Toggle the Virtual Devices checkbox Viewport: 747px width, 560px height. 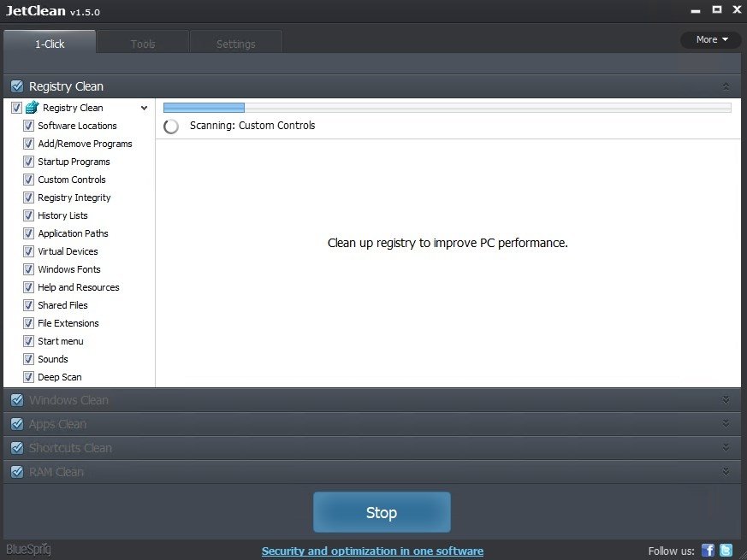tap(28, 251)
